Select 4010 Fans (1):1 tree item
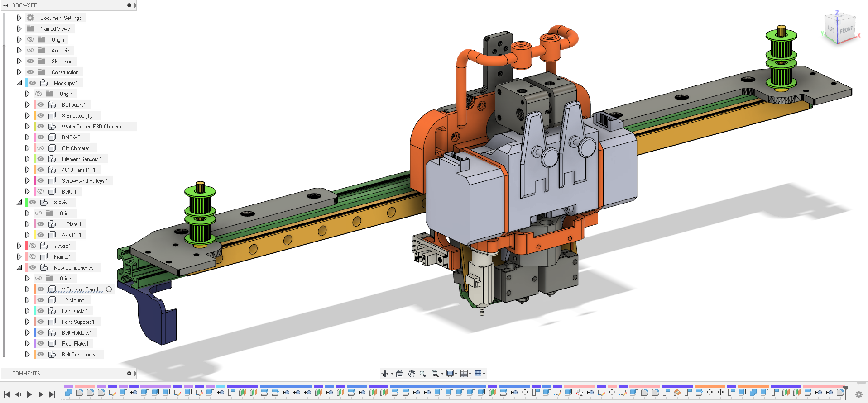Image resolution: width=868 pixels, height=403 pixels. tap(79, 170)
